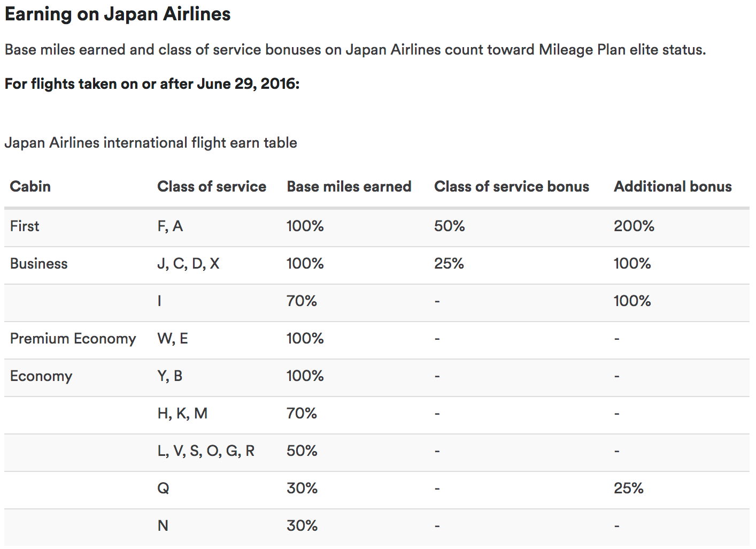Image resolution: width=756 pixels, height=549 pixels.
Task: Select the Economy cabin row label
Action: [41, 376]
